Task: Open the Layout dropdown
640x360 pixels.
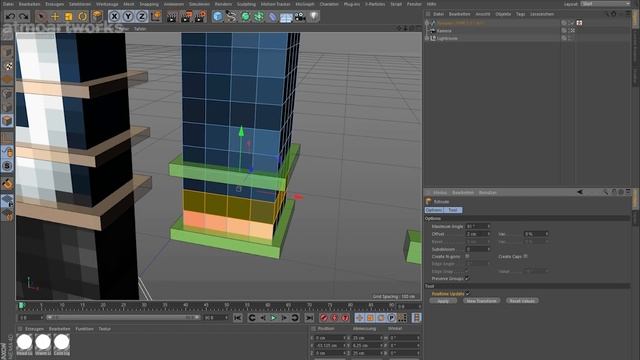Action: [x=606, y=4]
